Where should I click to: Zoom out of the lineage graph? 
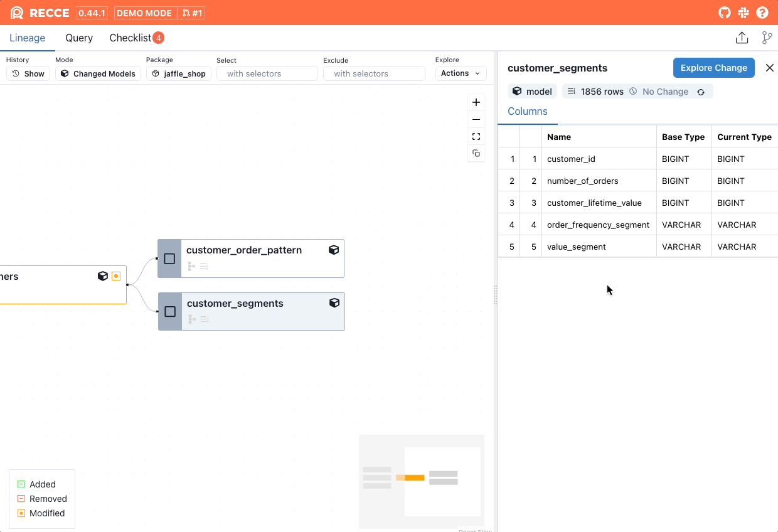pos(476,119)
